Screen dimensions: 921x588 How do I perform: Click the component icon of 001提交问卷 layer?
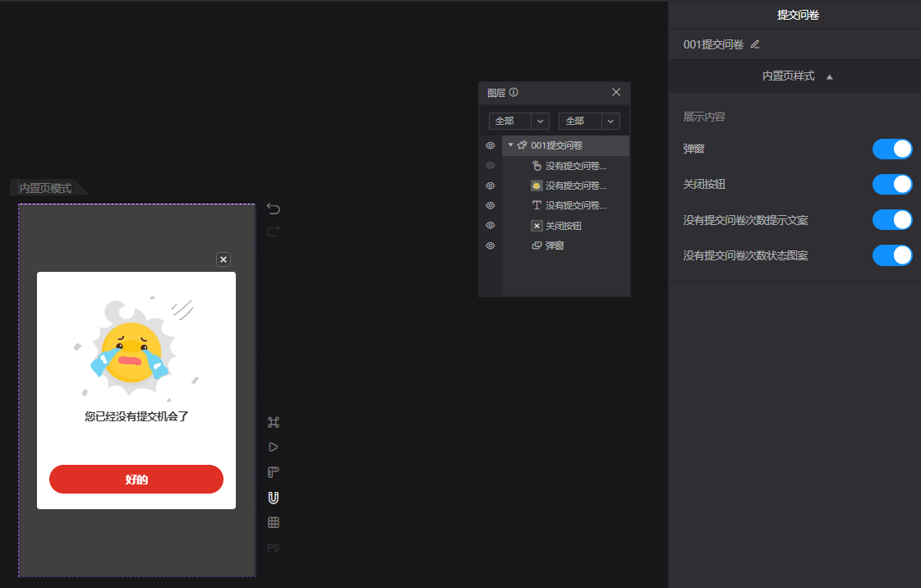[x=523, y=145]
